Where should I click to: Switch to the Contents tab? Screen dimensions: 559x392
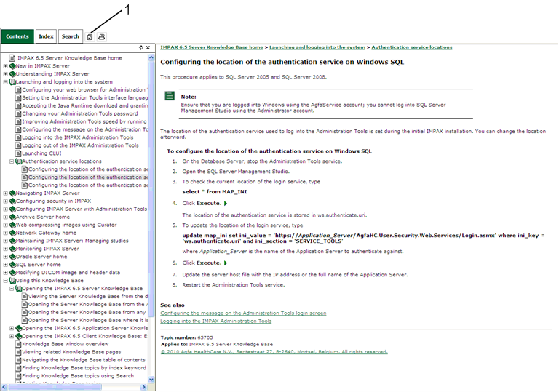pos(17,36)
